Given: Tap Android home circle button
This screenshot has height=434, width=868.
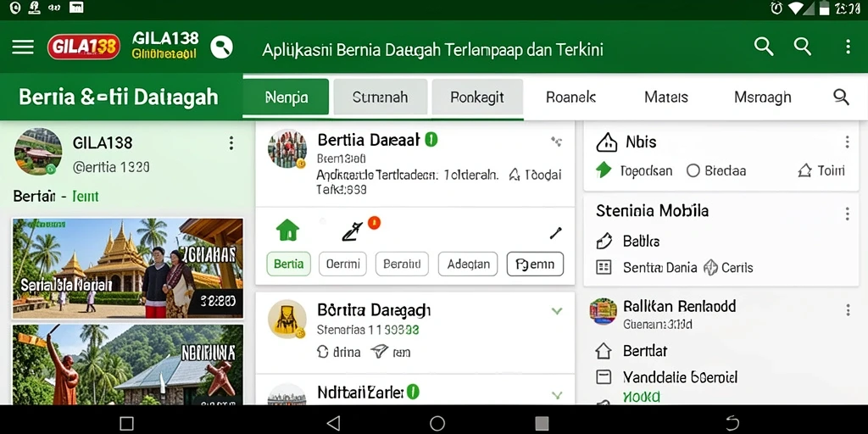Looking at the screenshot, I should [x=437, y=424].
